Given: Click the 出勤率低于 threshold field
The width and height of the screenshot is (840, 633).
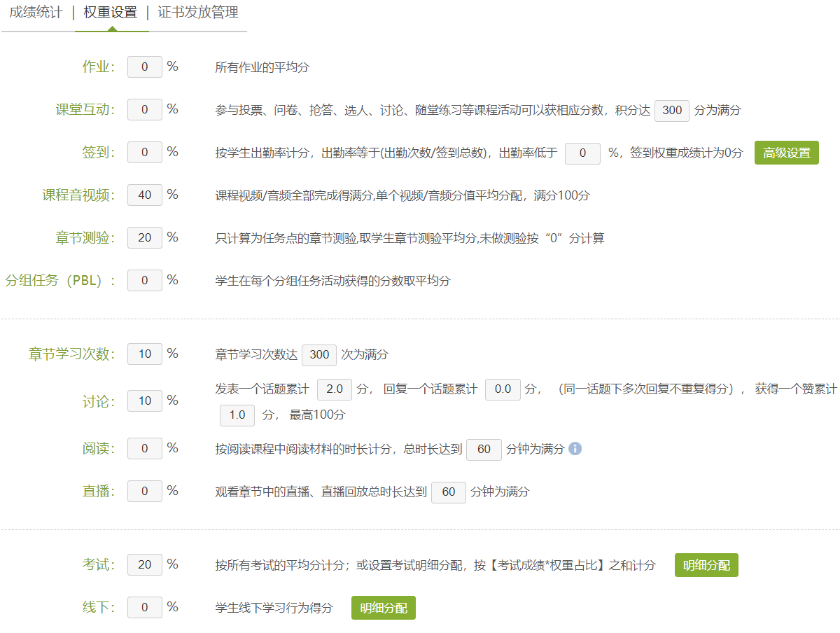Looking at the screenshot, I should (x=582, y=153).
